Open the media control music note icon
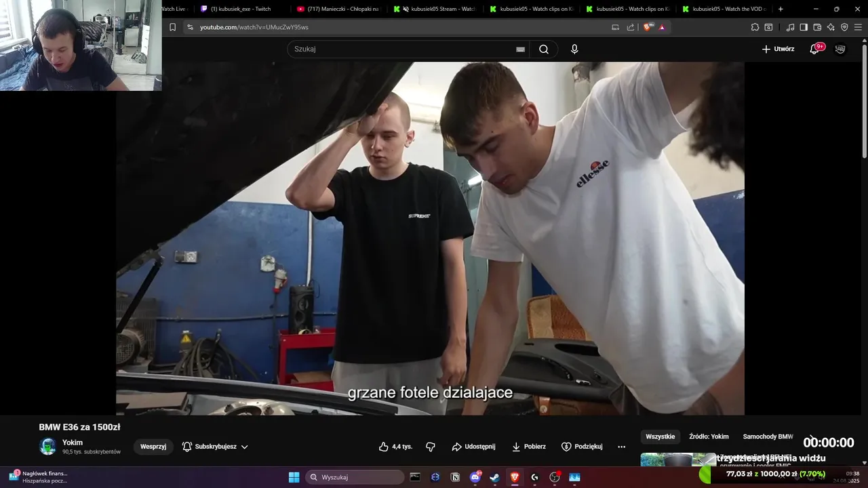This screenshot has width=868, height=488. [790, 27]
